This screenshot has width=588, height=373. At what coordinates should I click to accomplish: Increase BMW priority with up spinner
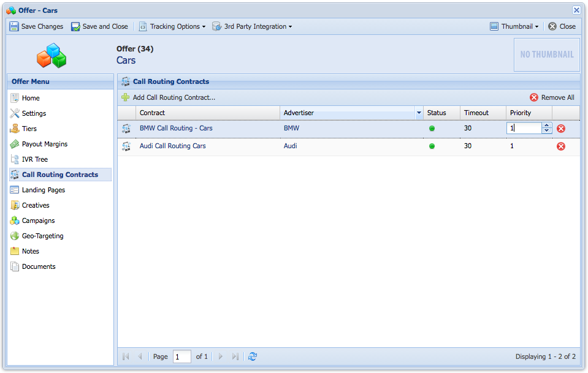[x=547, y=126]
